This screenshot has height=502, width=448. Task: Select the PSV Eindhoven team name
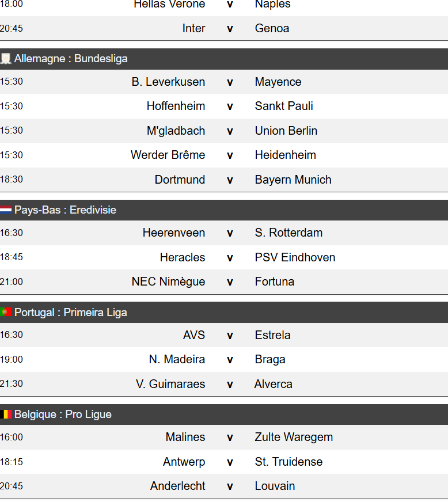pos(295,257)
